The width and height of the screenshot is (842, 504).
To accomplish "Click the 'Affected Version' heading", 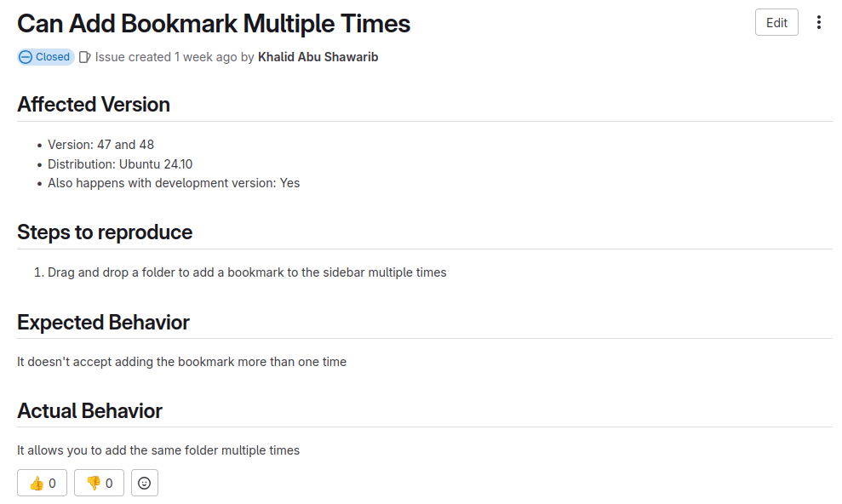I will tap(94, 105).
